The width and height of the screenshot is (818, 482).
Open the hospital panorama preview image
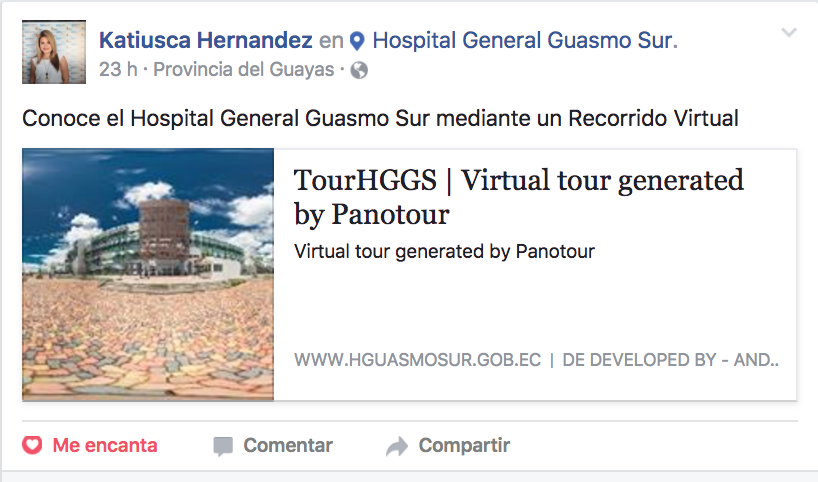(148, 274)
